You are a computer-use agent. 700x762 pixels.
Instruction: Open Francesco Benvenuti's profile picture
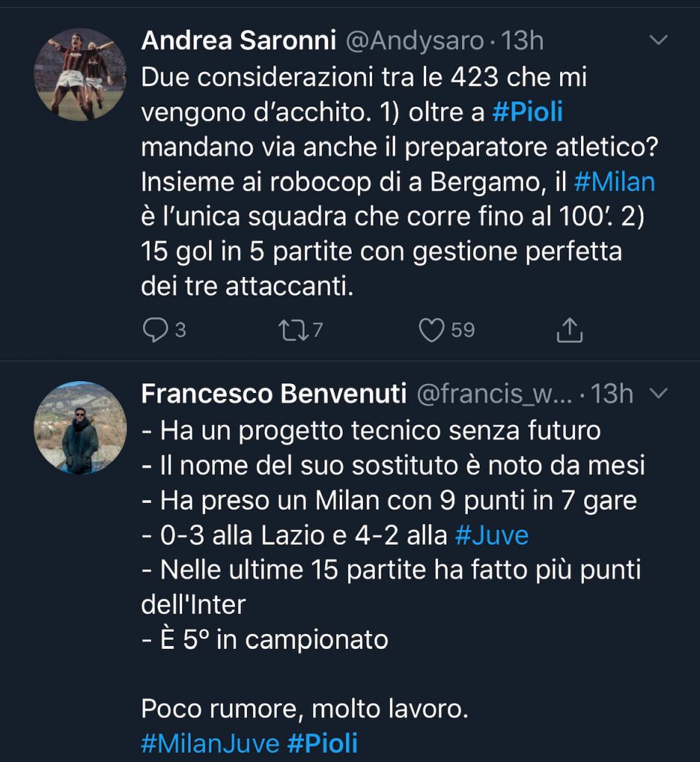pos(80,428)
